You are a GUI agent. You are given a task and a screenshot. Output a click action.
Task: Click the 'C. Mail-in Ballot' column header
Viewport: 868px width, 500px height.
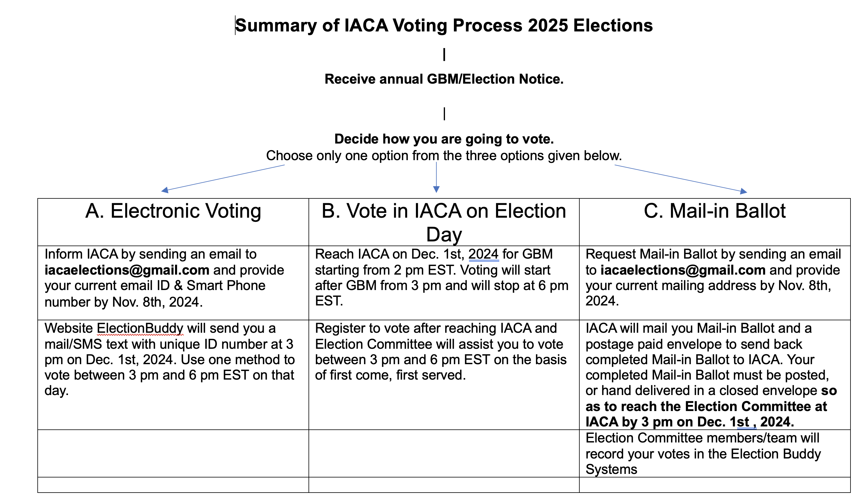tap(714, 211)
